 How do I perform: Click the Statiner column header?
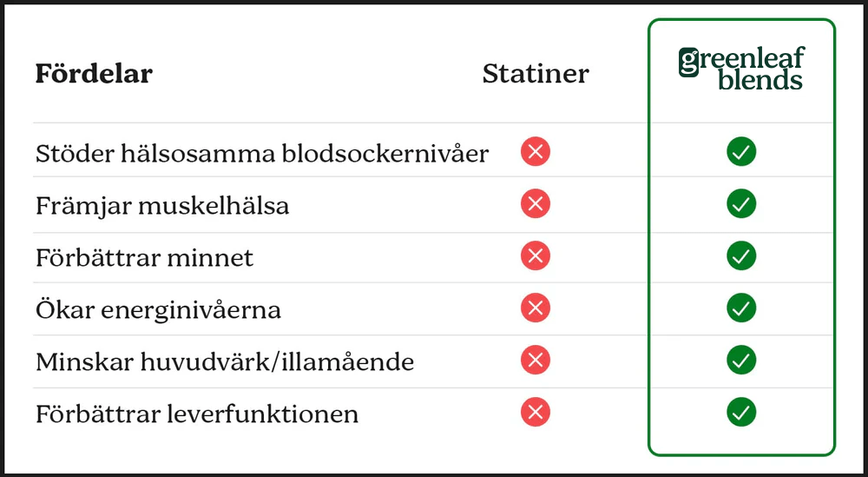535,74
